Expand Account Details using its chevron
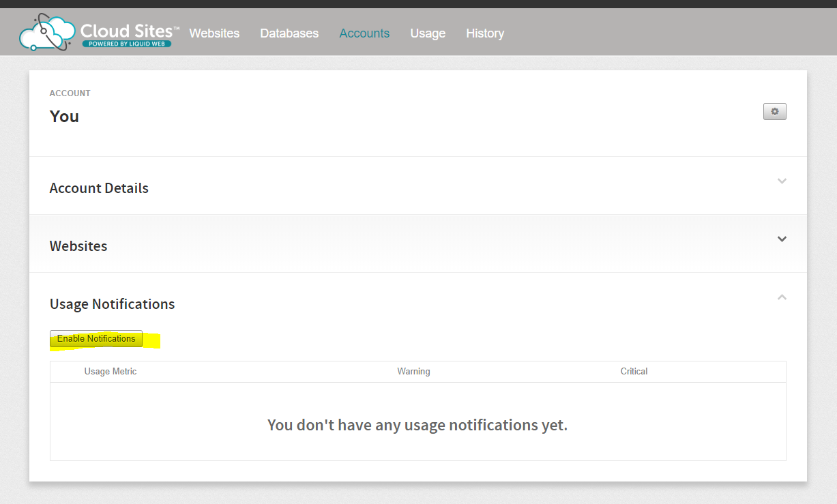 pyautogui.click(x=782, y=181)
